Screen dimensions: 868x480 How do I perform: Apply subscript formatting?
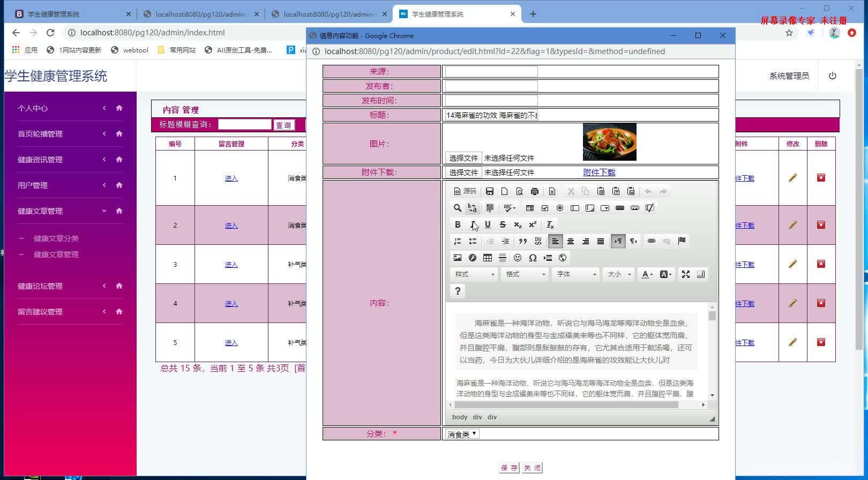click(x=518, y=224)
